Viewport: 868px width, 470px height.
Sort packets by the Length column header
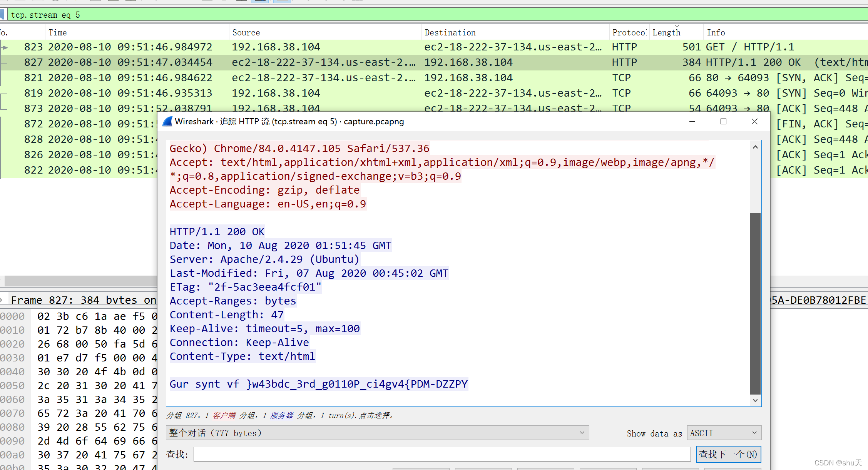click(667, 33)
